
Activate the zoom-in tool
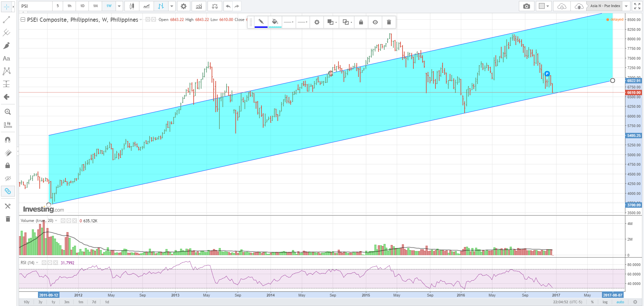(x=8, y=111)
